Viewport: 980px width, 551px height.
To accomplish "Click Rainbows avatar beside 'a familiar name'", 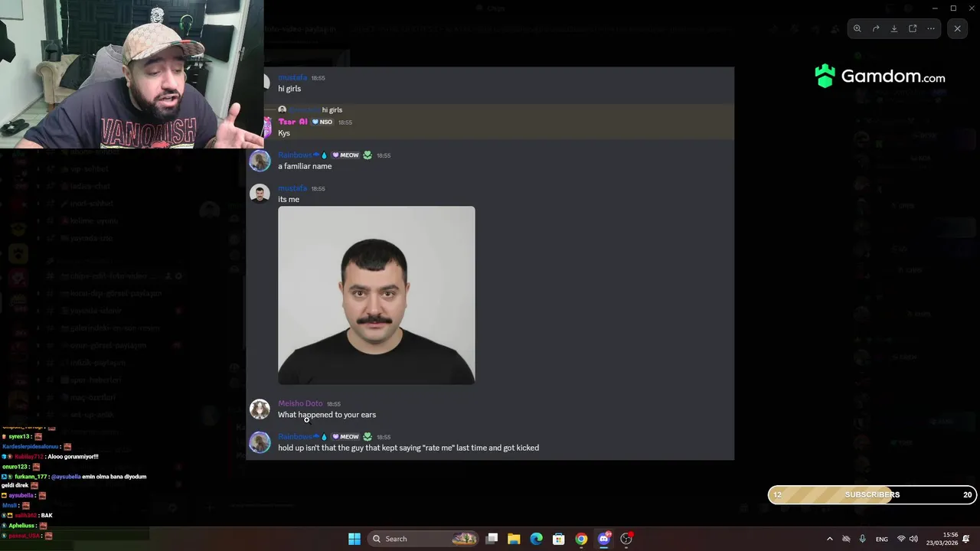I will point(260,161).
